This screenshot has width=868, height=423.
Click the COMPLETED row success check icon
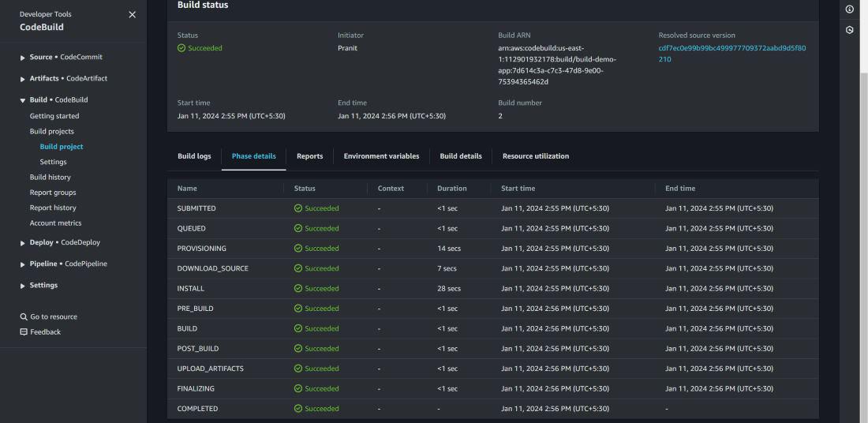[298, 409]
